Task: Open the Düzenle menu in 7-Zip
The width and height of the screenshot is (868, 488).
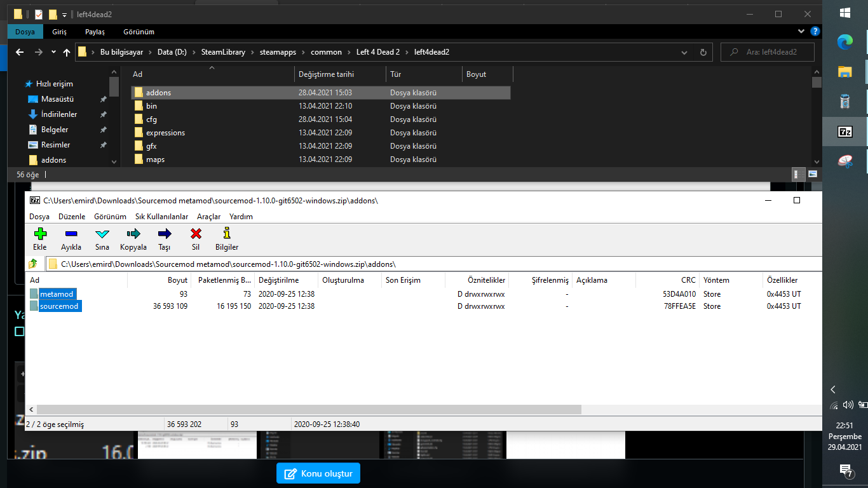Action: pos(71,217)
